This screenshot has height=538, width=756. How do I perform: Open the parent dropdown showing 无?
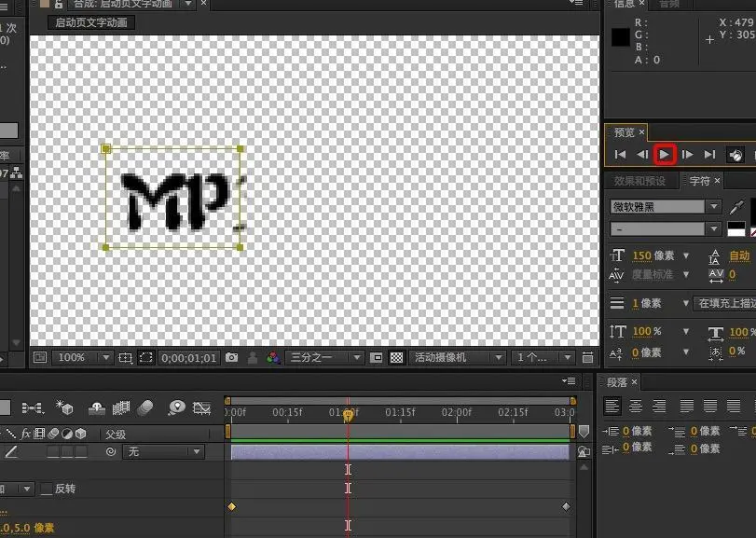163,451
